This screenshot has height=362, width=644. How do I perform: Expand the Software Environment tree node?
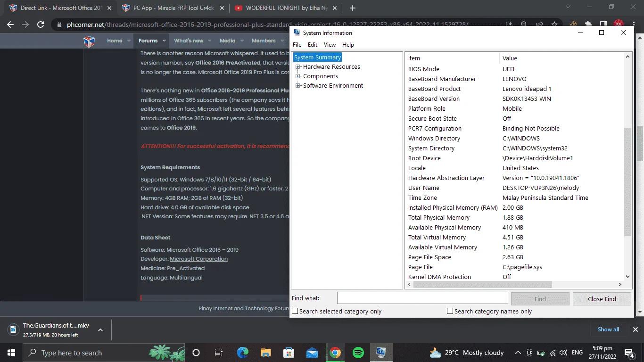point(298,86)
